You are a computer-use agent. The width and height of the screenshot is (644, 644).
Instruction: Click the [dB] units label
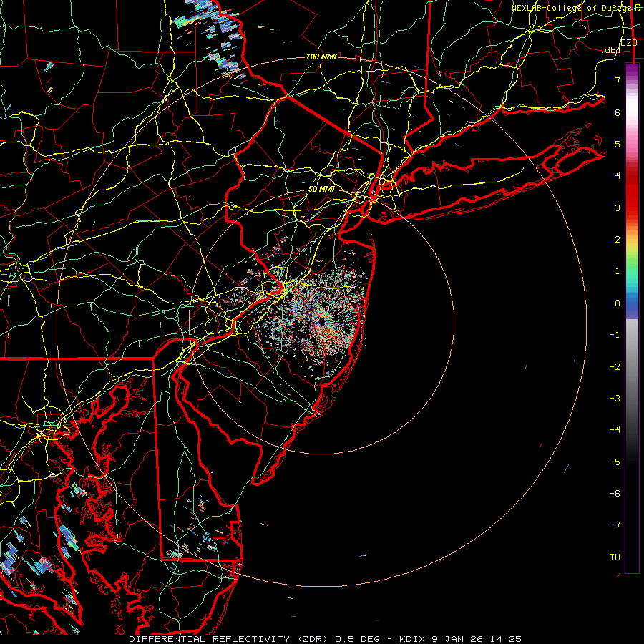(x=611, y=50)
